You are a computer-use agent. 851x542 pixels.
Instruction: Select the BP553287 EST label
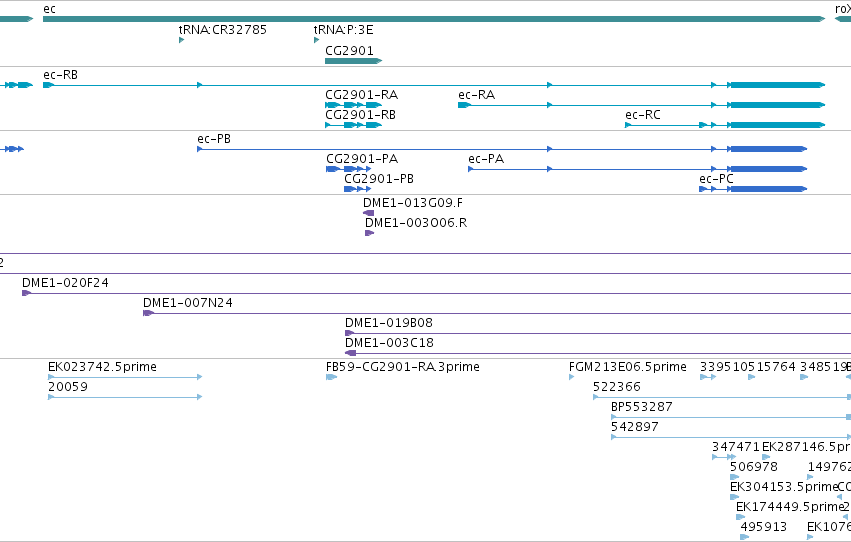pyautogui.click(x=642, y=407)
